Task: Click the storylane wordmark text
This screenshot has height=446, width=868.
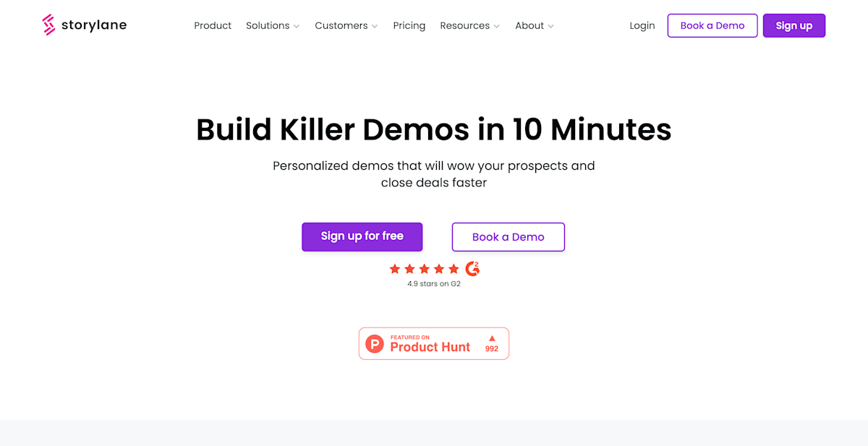Action: (x=94, y=25)
